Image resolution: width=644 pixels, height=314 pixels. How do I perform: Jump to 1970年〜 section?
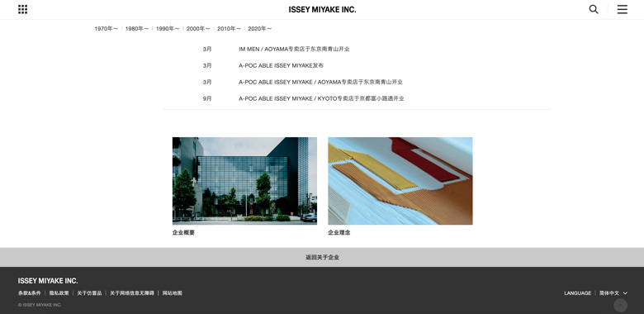point(107,29)
